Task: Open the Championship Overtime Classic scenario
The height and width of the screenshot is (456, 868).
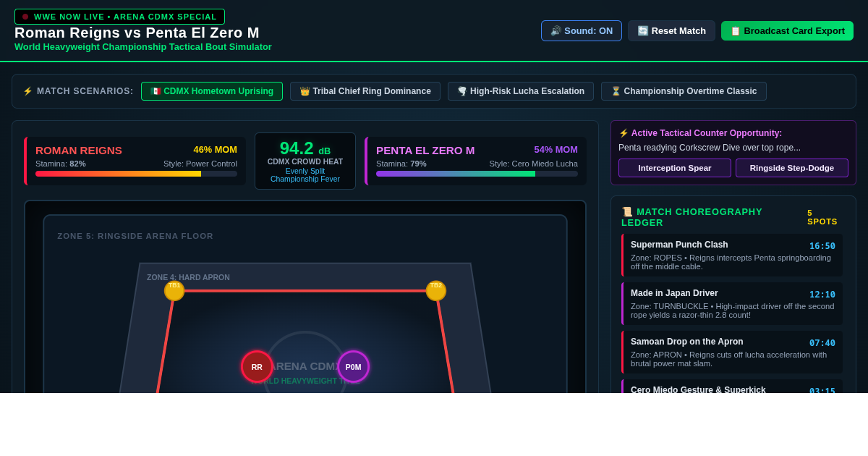Action: click(x=684, y=91)
